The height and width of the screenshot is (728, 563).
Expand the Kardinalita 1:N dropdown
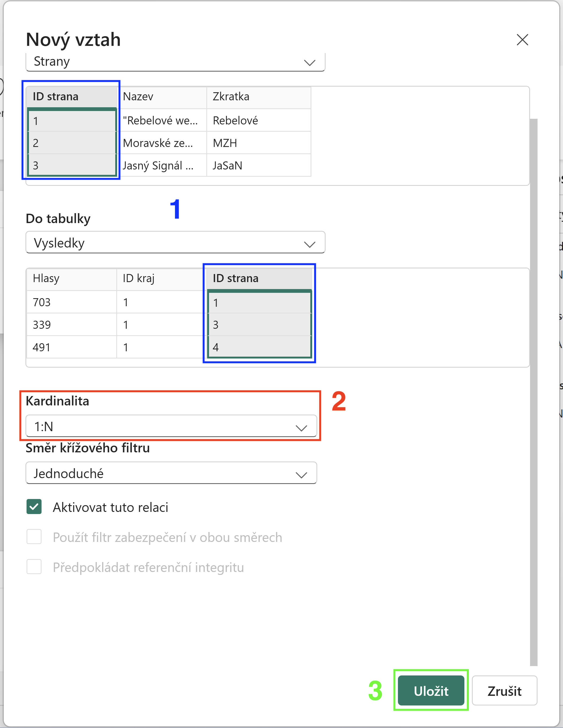171,426
